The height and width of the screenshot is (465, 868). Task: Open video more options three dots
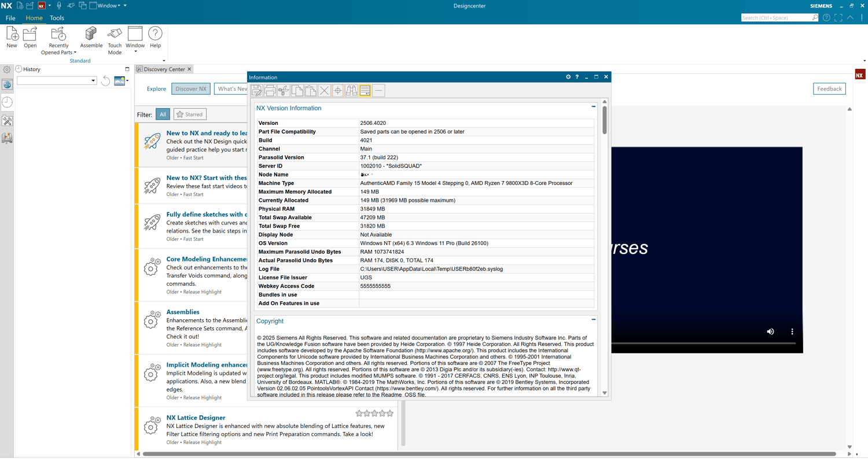pyautogui.click(x=792, y=331)
